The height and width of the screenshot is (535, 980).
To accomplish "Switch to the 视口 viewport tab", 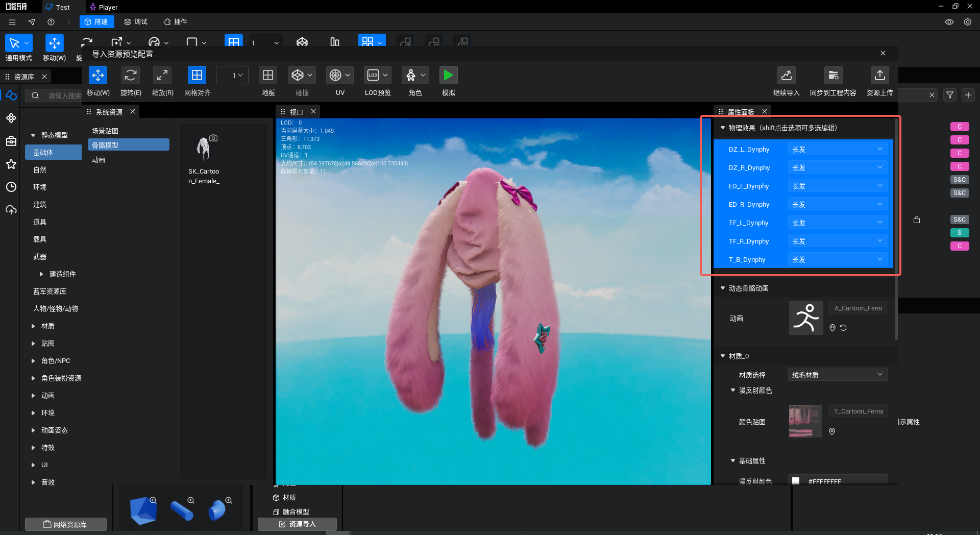I will point(296,112).
